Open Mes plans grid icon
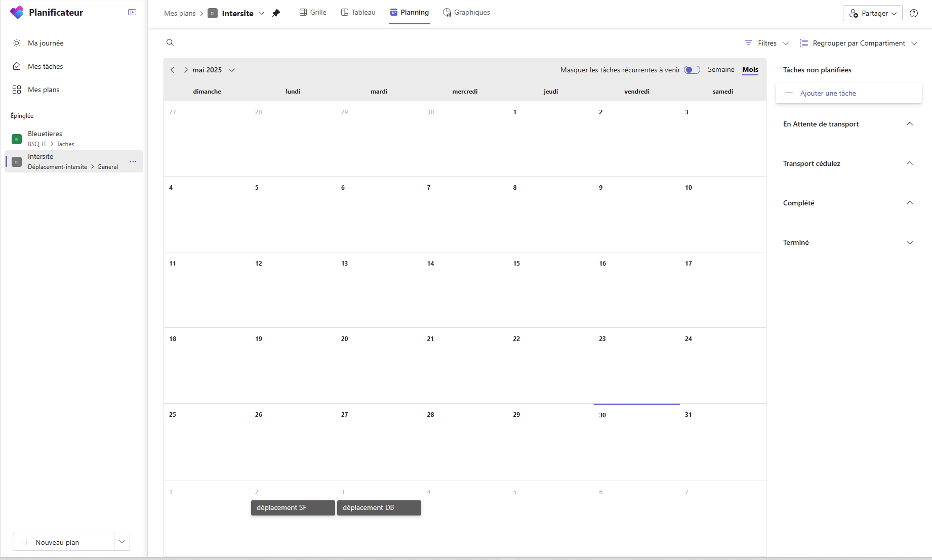 point(17,90)
